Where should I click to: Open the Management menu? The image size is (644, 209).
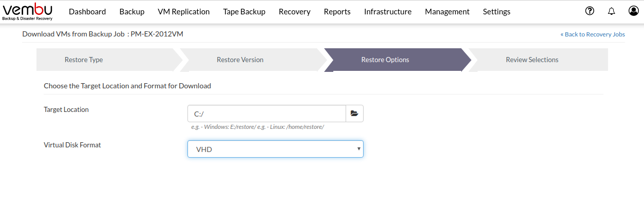point(447,11)
